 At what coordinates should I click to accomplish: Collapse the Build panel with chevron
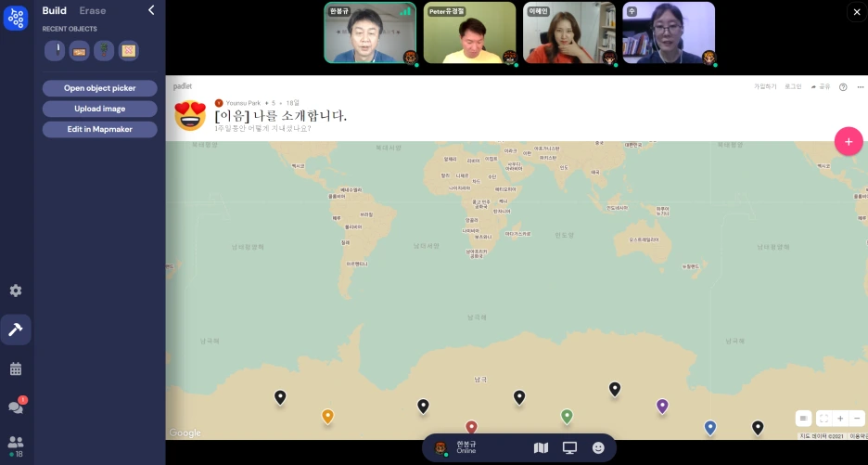click(151, 10)
